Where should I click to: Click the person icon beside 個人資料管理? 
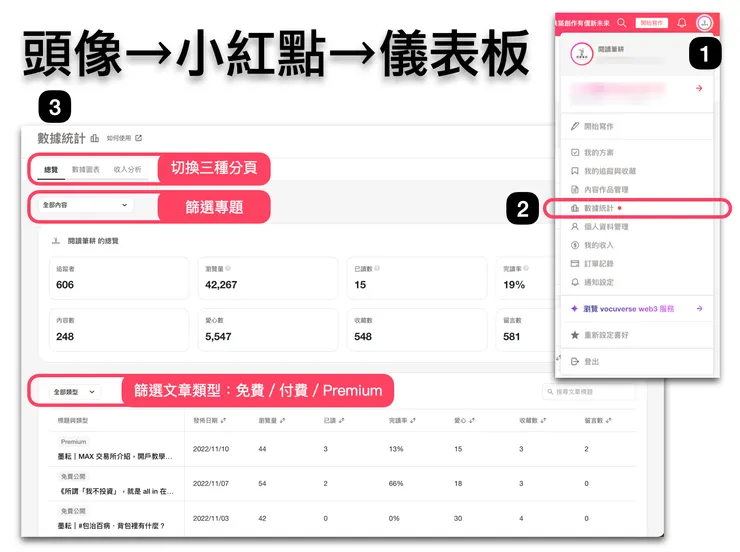pos(575,226)
